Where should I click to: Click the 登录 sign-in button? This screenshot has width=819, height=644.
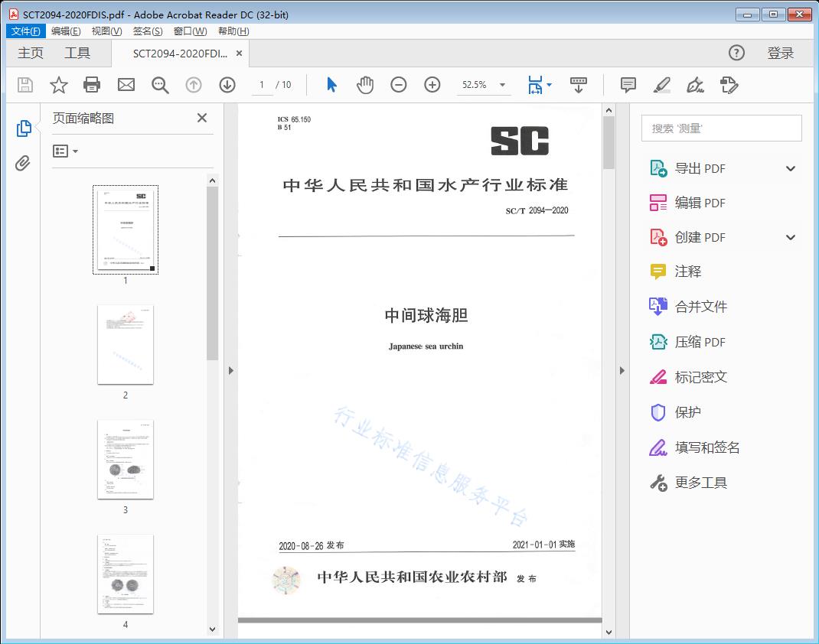tap(780, 53)
